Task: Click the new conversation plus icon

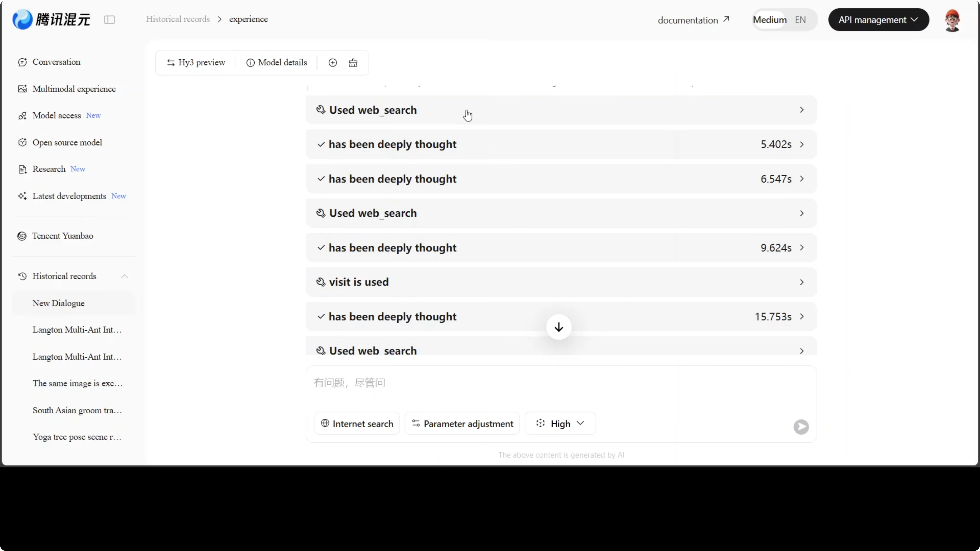Action: click(x=333, y=63)
